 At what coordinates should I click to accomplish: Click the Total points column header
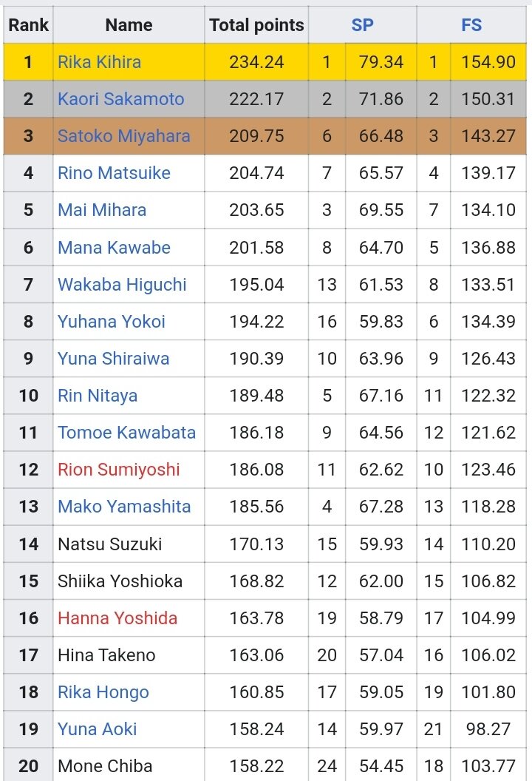256,25
